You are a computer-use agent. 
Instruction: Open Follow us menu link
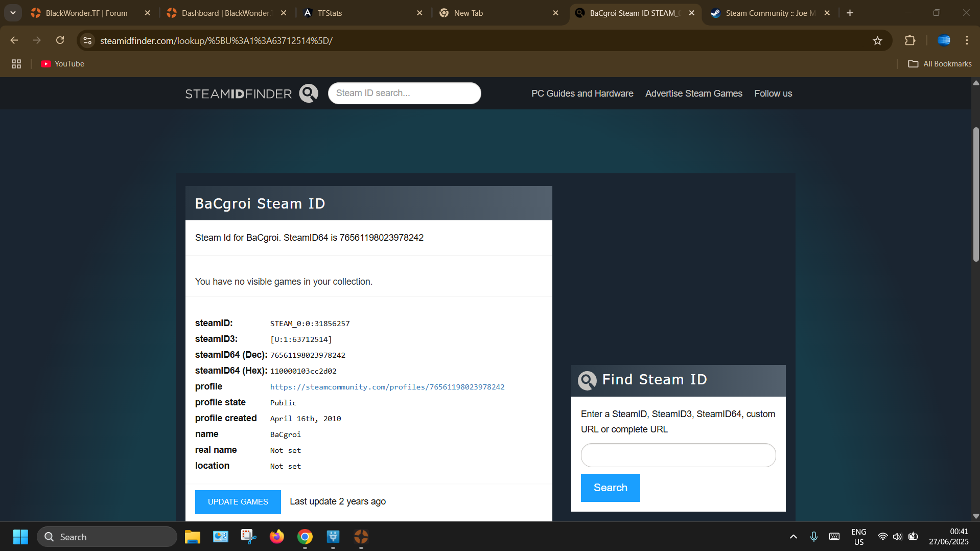(x=773, y=94)
